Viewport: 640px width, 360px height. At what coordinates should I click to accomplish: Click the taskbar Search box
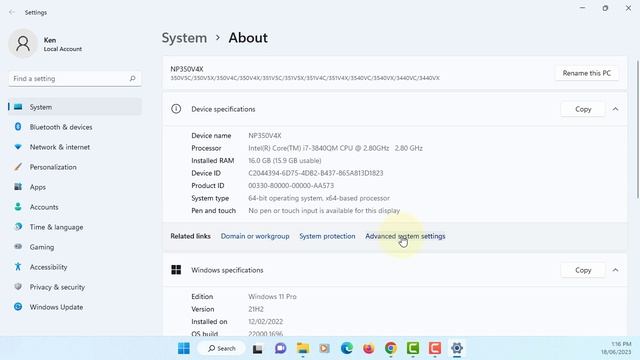221,348
